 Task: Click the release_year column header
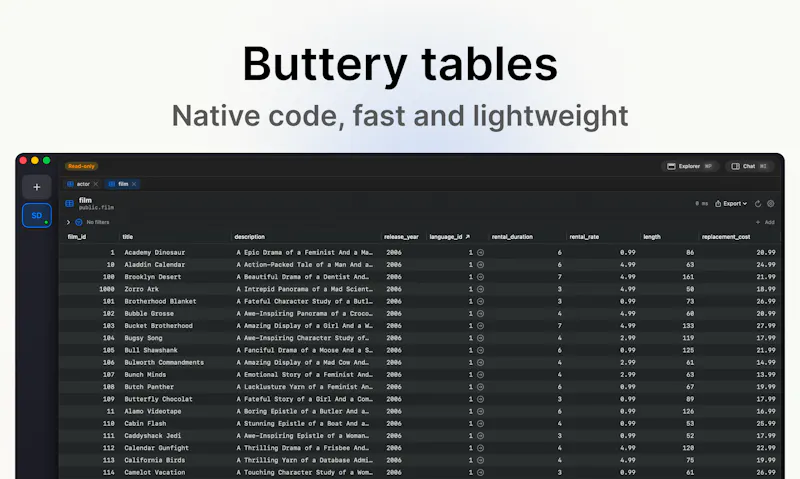coord(401,237)
